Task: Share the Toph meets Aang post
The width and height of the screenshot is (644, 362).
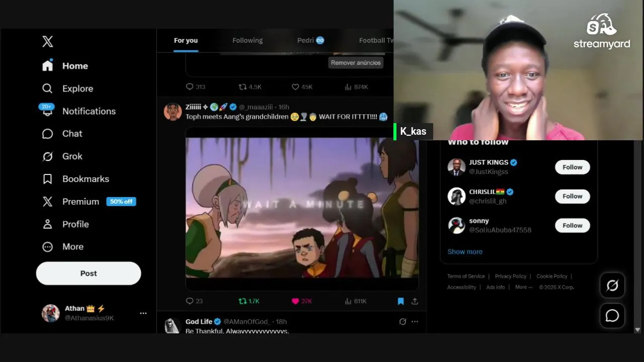Action: (x=415, y=301)
